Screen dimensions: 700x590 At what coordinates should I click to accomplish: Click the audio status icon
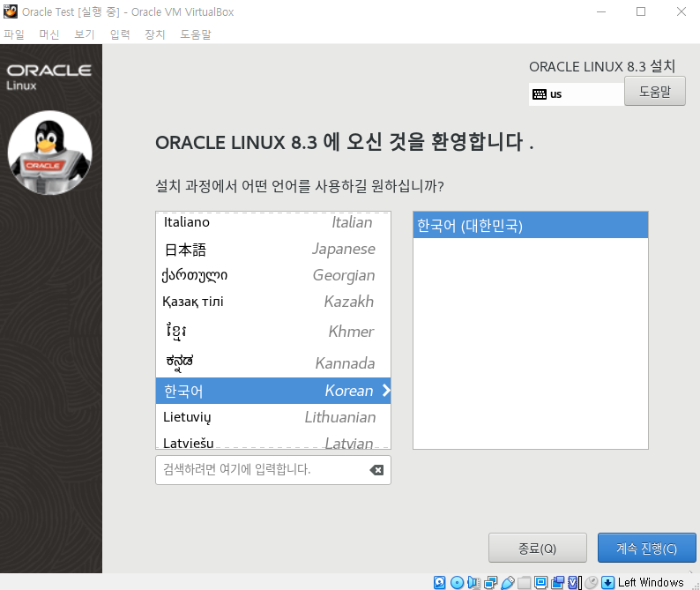(x=473, y=582)
